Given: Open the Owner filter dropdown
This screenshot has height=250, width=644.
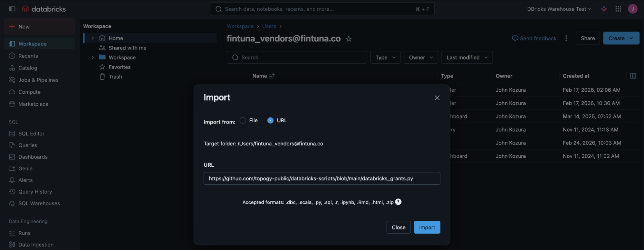Looking at the screenshot, I should click(421, 57).
